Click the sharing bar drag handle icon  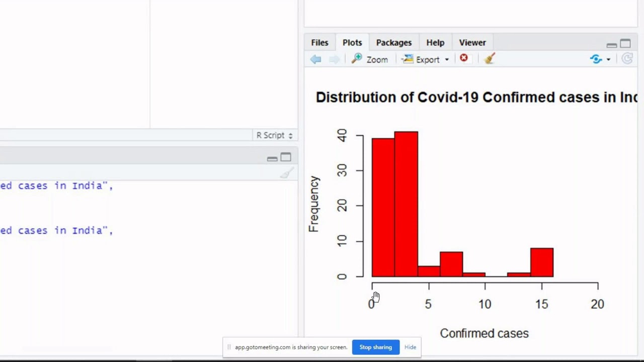coord(229,347)
